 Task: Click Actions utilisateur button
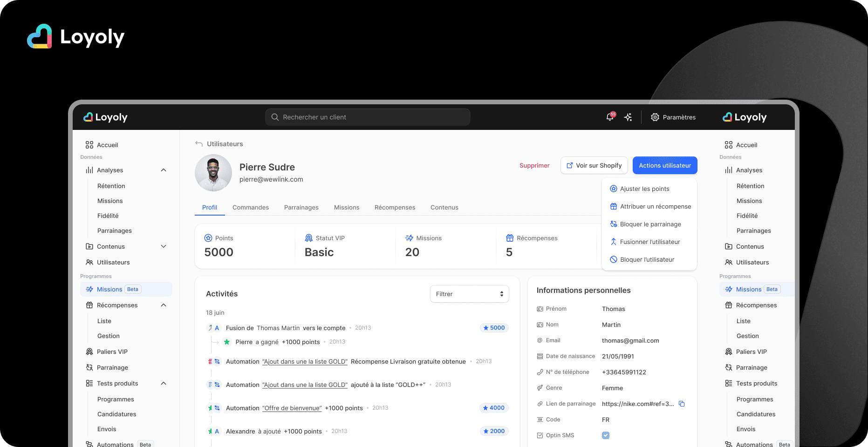665,165
